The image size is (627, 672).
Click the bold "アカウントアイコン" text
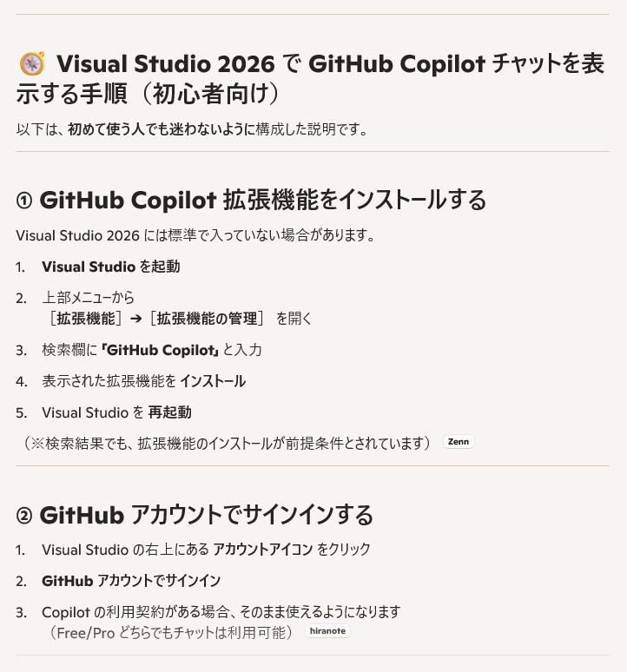(x=262, y=550)
